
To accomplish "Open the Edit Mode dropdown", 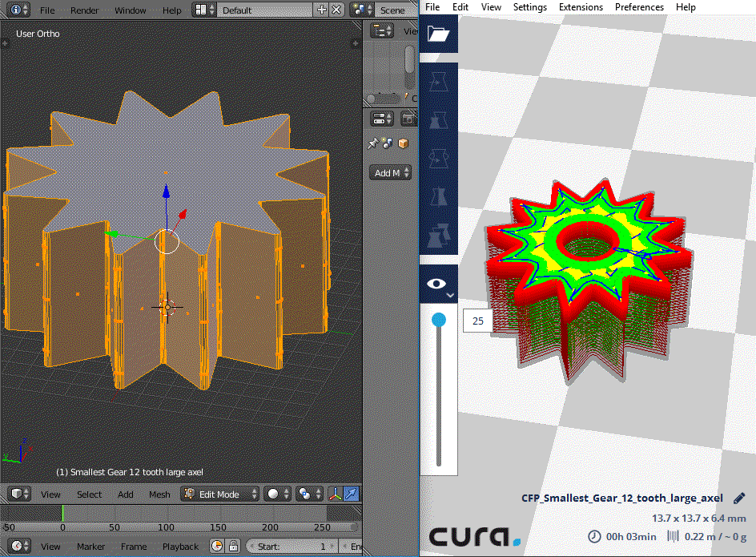I will pos(219,494).
